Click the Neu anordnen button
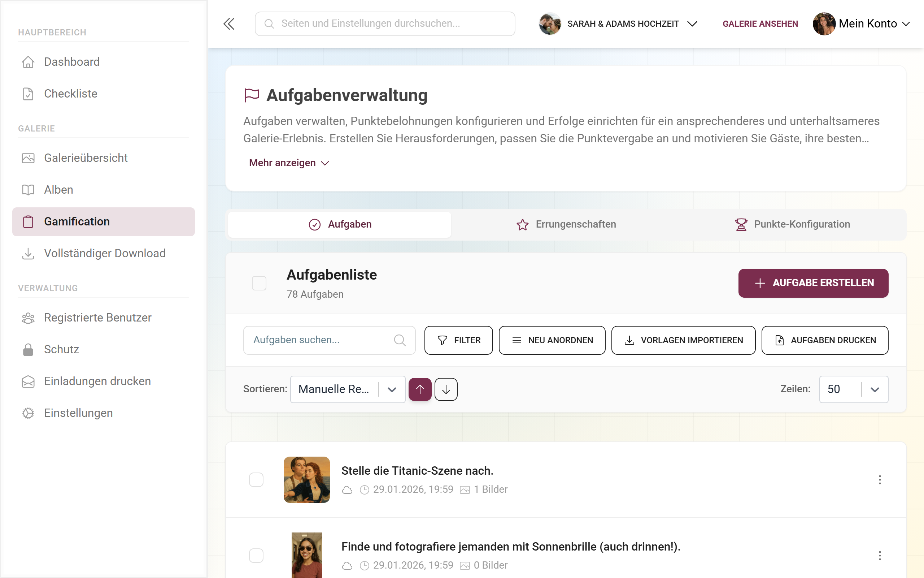Screen dimensions: 924x578 tap(552, 340)
